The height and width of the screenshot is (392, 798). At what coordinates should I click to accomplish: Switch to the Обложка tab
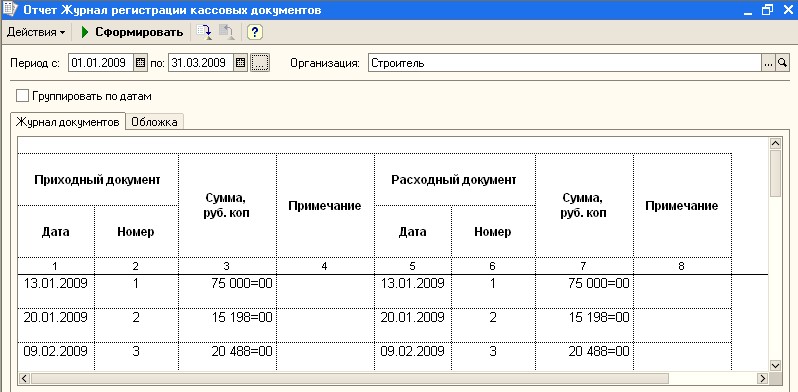coord(154,122)
